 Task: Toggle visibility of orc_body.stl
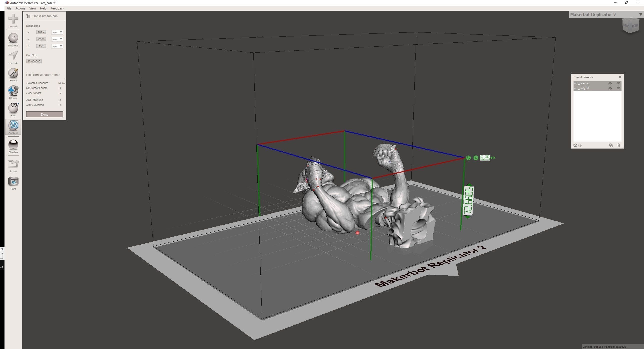pos(619,88)
